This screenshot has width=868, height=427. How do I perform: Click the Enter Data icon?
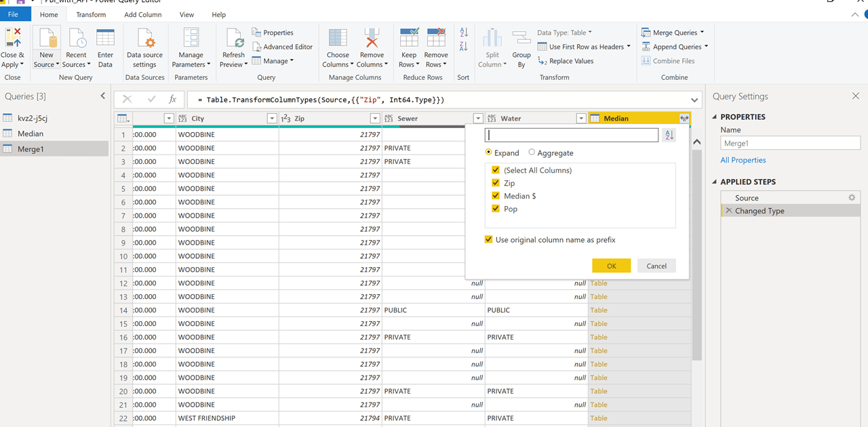[105, 39]
